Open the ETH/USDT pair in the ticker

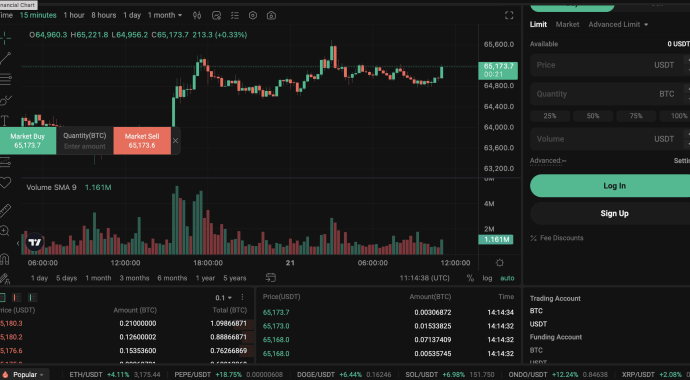point(115,375)
